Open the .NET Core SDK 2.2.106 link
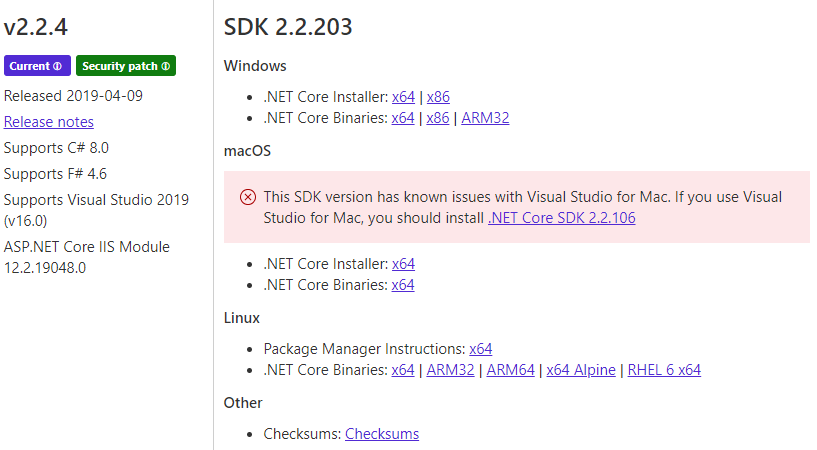This screenshot has width=817, height=450. click(561, 218)
